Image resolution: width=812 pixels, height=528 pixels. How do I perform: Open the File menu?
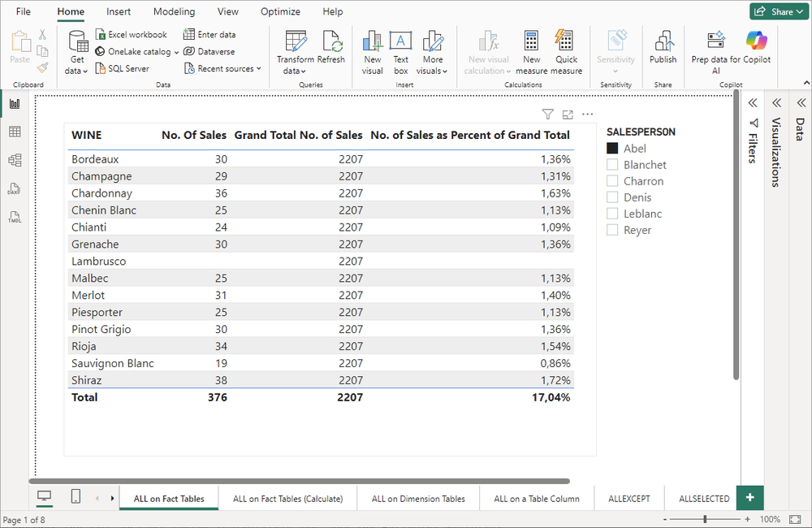click(x=24, y=11)
